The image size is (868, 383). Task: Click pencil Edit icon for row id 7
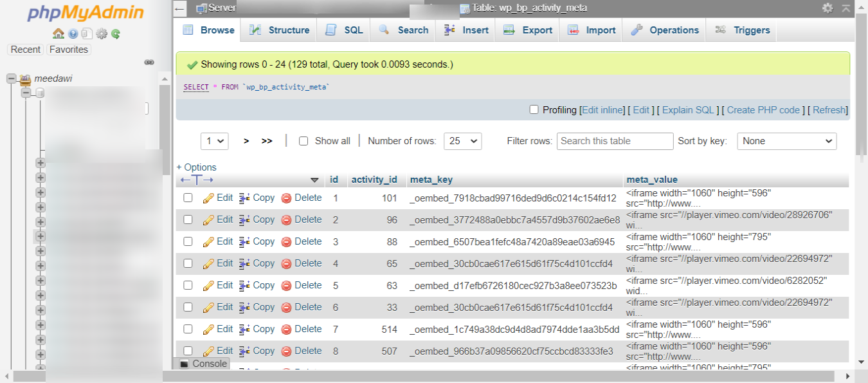pos(208,330)
